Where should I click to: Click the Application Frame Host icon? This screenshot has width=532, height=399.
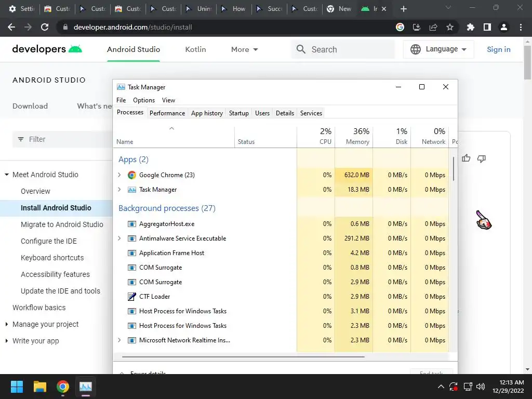click(131, 253)
